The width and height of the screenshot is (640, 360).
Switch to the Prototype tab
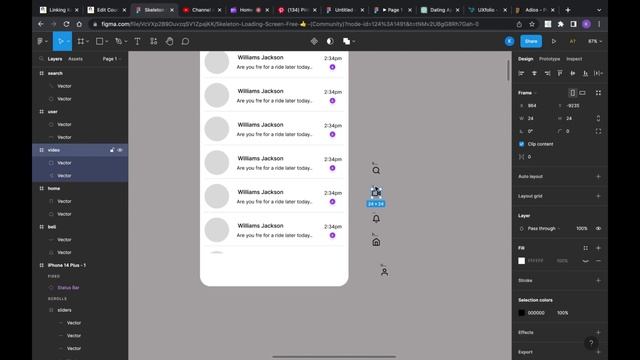coord(549,59)
